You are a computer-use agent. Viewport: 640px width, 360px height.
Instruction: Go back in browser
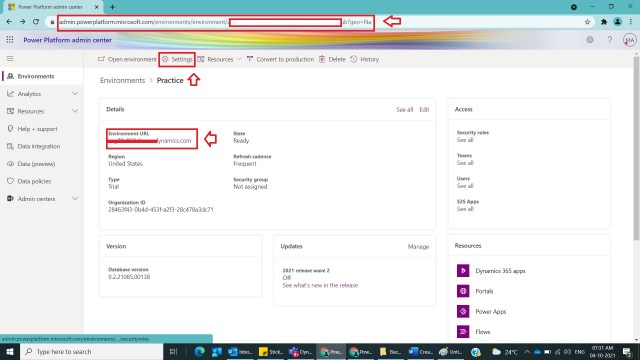pyautogui.click(x=9, y=22)
